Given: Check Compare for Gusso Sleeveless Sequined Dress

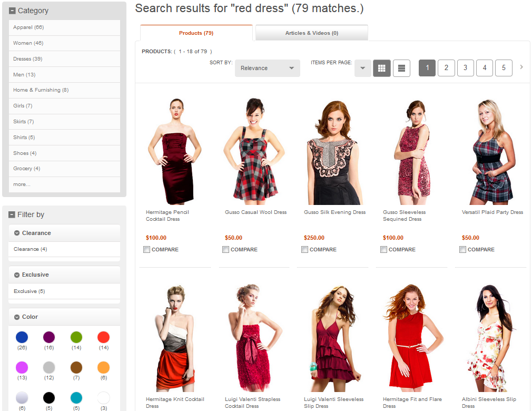Looking at the screenshot, I should coord(384,249).
